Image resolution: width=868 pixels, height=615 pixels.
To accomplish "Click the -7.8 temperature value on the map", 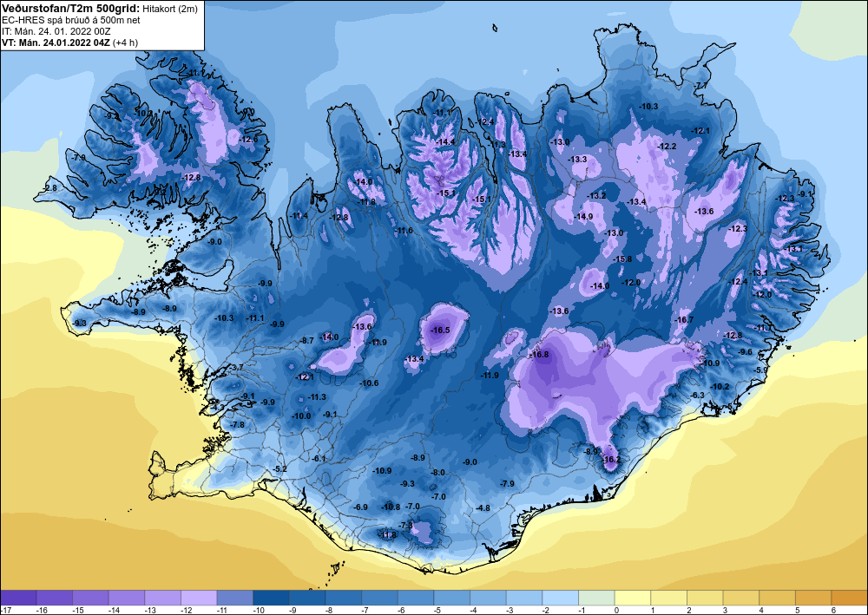I will click(x=237, y=425).
